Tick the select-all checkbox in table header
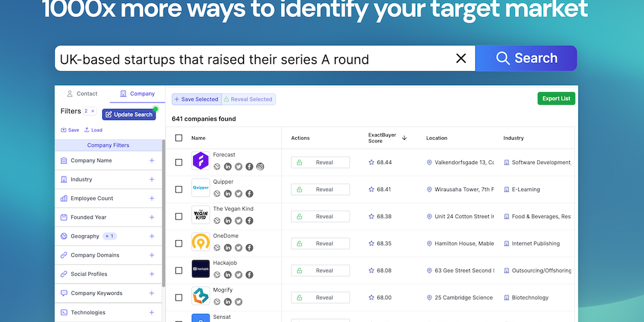644x322 pixels. point(179,138)
